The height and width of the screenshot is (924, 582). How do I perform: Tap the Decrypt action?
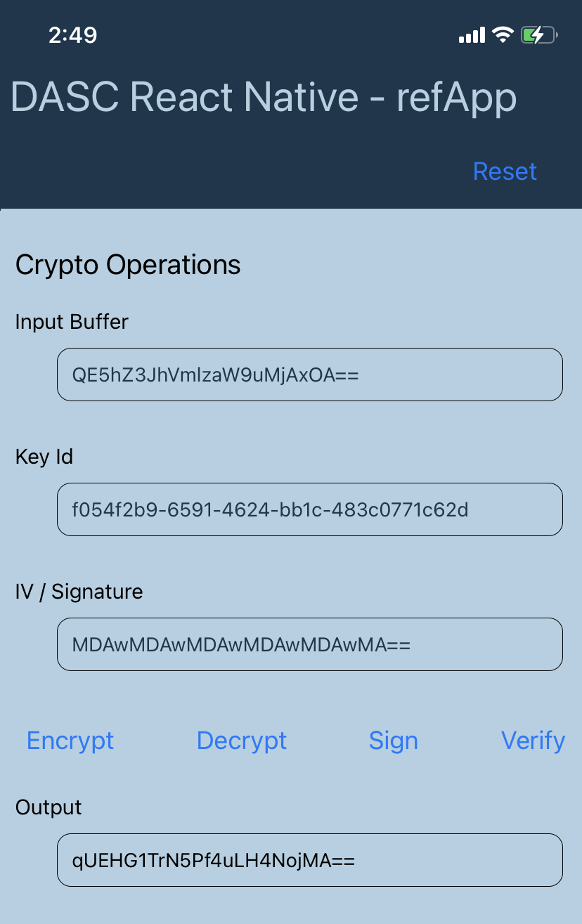242,741
